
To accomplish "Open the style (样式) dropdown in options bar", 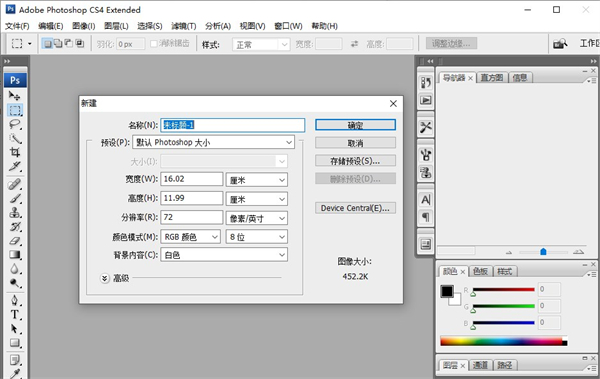I will 261,45.
